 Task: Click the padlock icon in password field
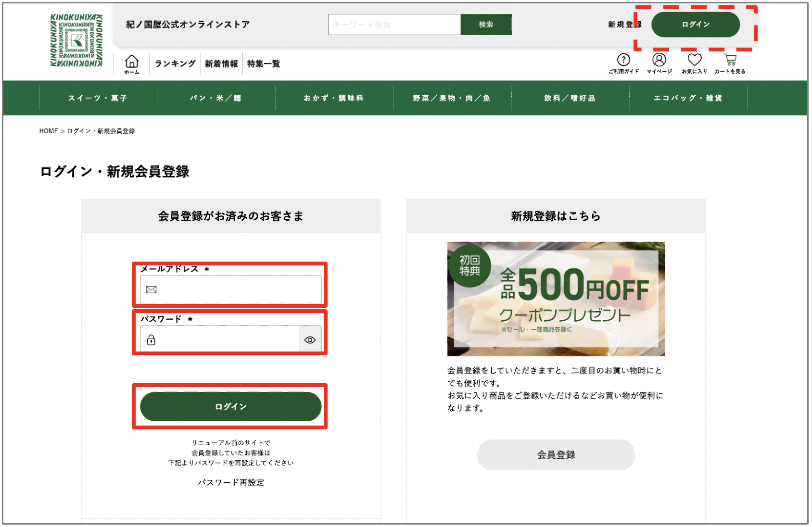pos(152,340)
